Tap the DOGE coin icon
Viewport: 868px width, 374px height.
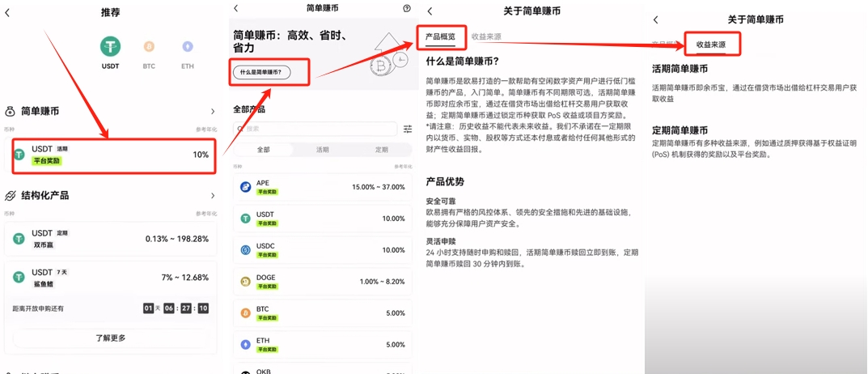click(245, 282)
